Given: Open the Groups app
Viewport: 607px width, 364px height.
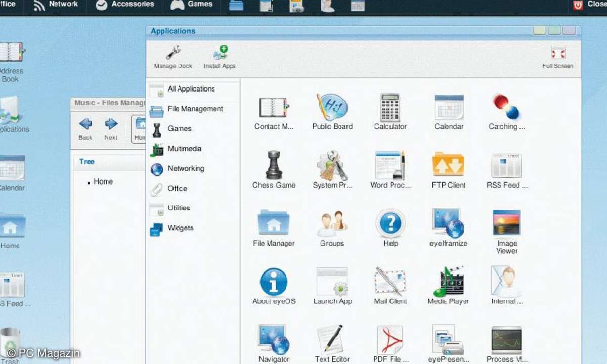Looking at the screenshot, I should click(332, 223).
